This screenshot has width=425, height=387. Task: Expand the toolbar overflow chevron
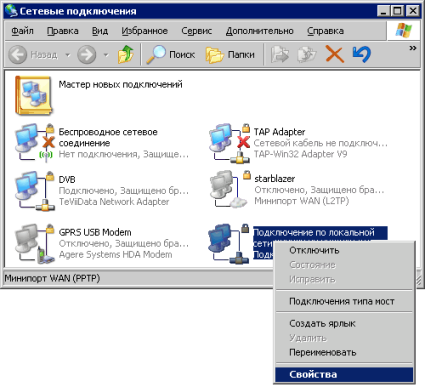(x=413, y=48)
